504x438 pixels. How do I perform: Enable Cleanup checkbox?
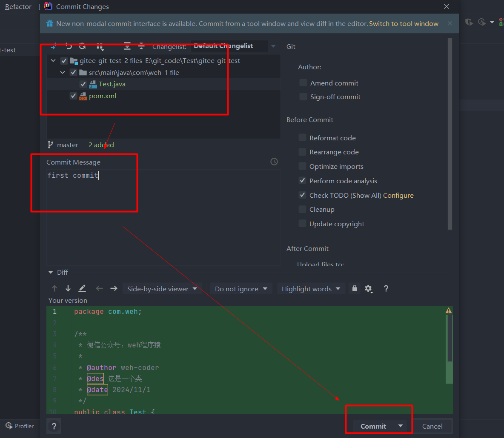[302, 209]
